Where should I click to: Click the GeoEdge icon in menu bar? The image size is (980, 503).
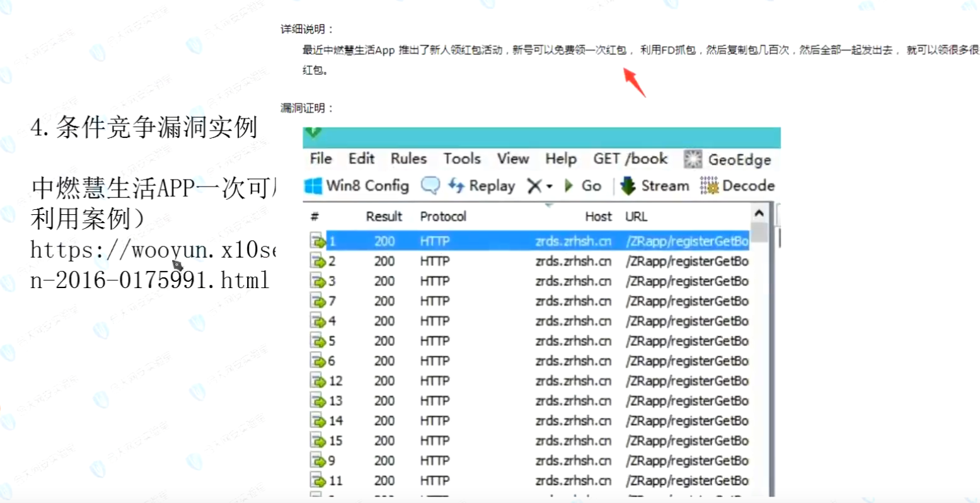(693, 159)
